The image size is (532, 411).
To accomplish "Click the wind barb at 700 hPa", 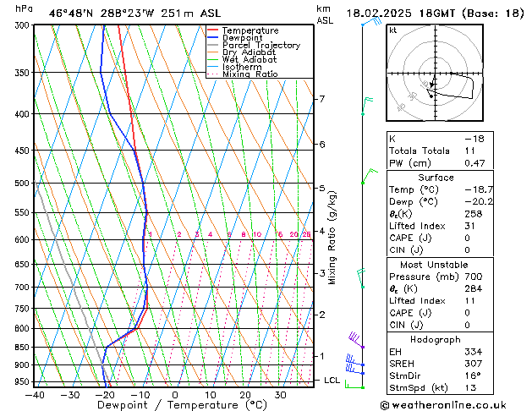I will tap(361, 278).
